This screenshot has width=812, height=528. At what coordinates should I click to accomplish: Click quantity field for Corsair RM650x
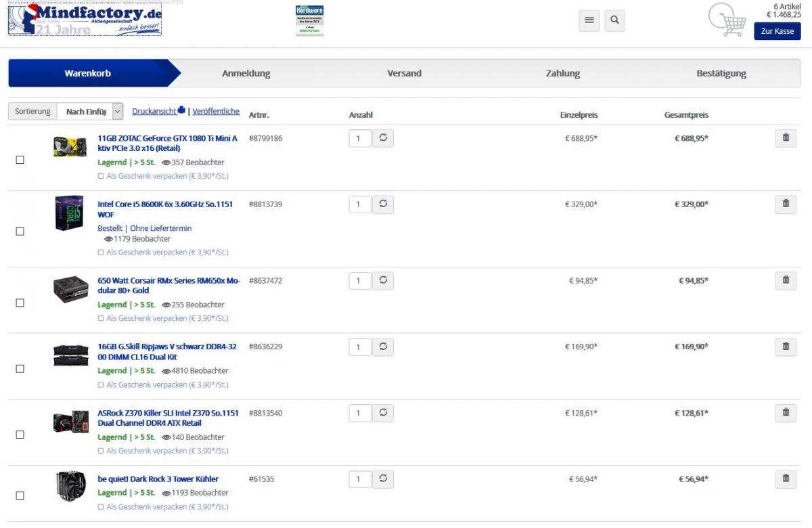pyautogui.click(x=360, y=280)
